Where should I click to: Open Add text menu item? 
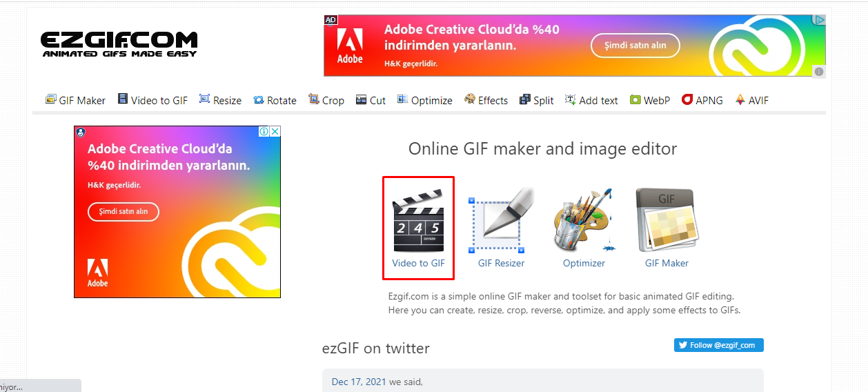coord(591,100)
